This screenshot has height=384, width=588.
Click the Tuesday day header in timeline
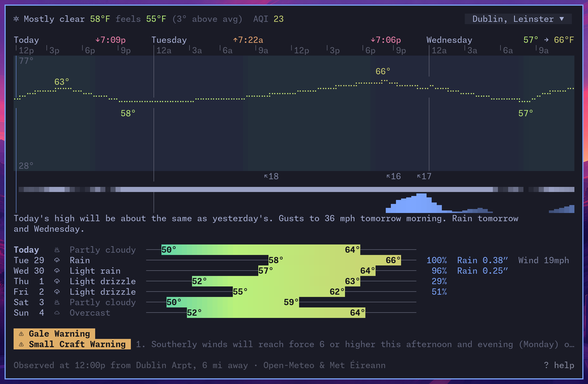click(x=169, y=40)
